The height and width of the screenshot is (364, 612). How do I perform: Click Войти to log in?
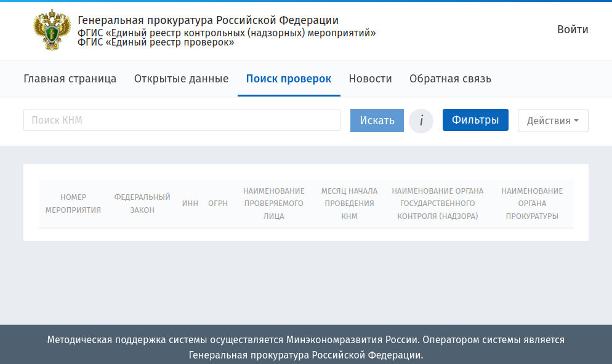pos(573,30)
